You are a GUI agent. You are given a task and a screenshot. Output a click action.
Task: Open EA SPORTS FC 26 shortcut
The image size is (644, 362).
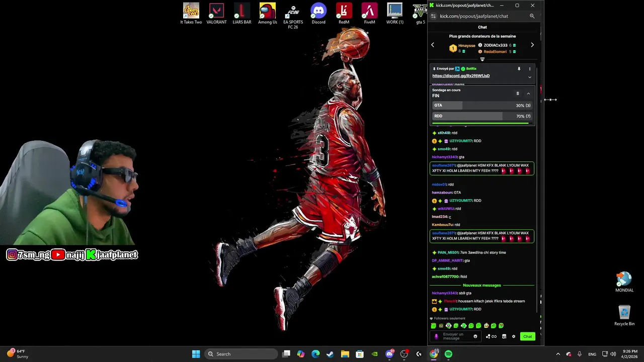[293, 16]
